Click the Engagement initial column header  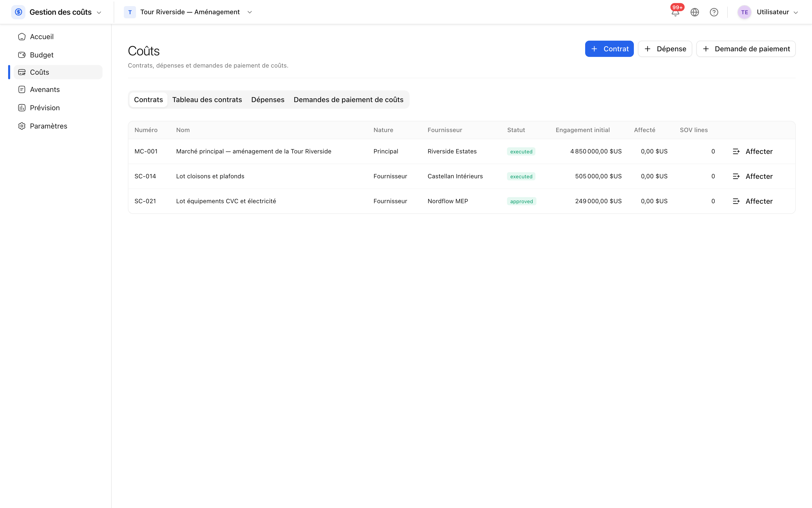click(583, 130)
